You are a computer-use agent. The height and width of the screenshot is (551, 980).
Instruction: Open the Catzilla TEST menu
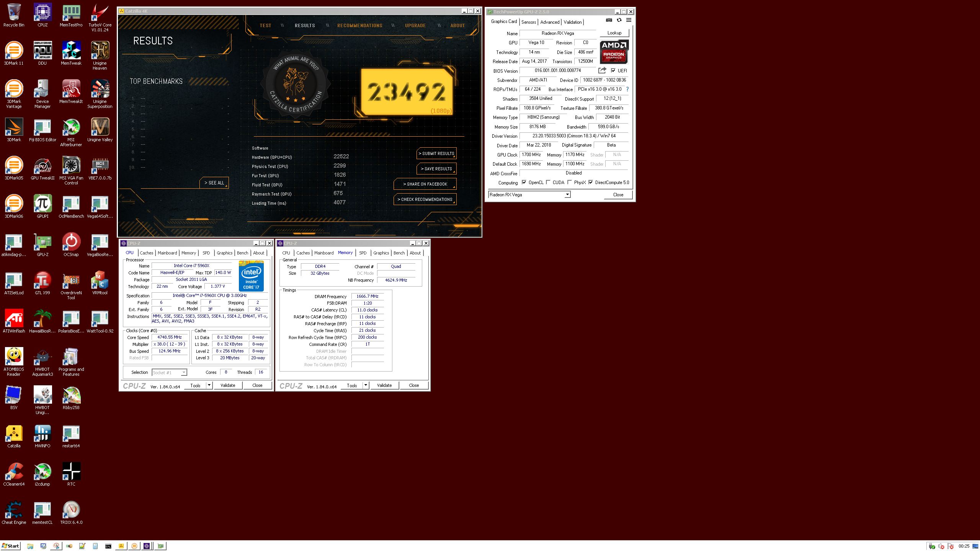pyautogui.click(x=265, y=26)
